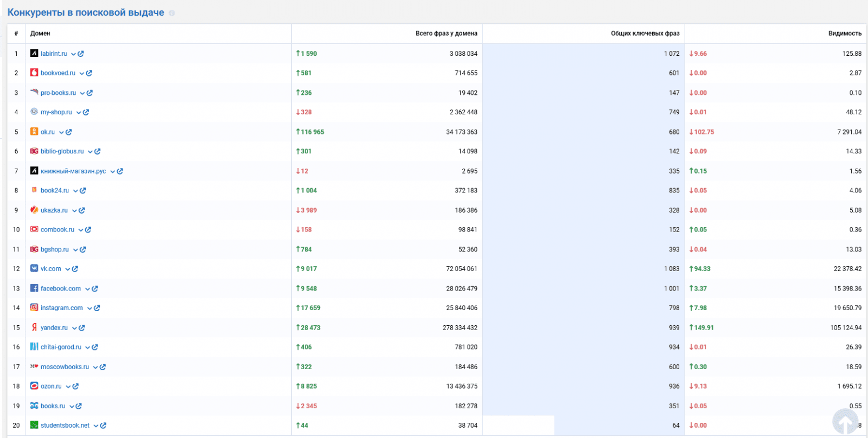Open external link icon for books.ru
The height and width of the screenshot is (438, 868).
point(79,406)
